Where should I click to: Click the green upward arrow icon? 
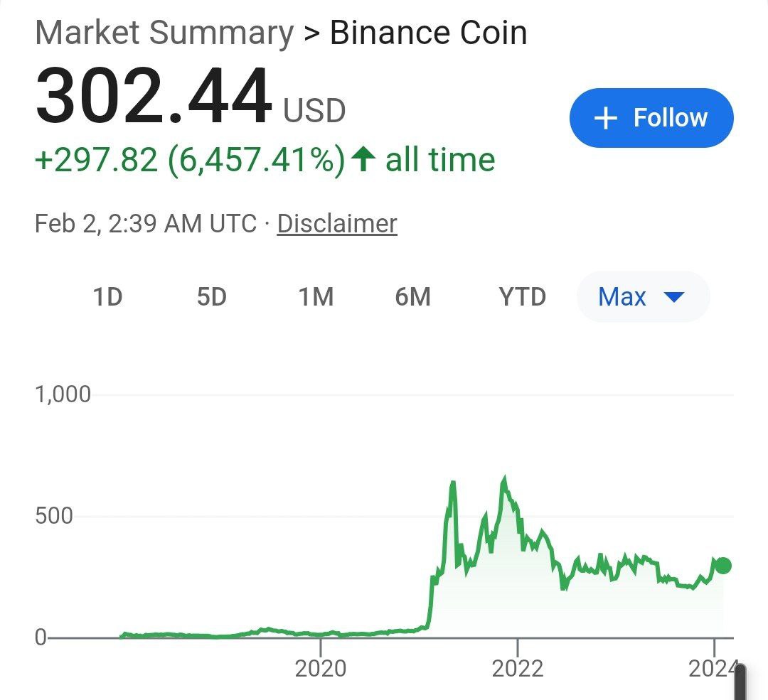click(363, 159)
